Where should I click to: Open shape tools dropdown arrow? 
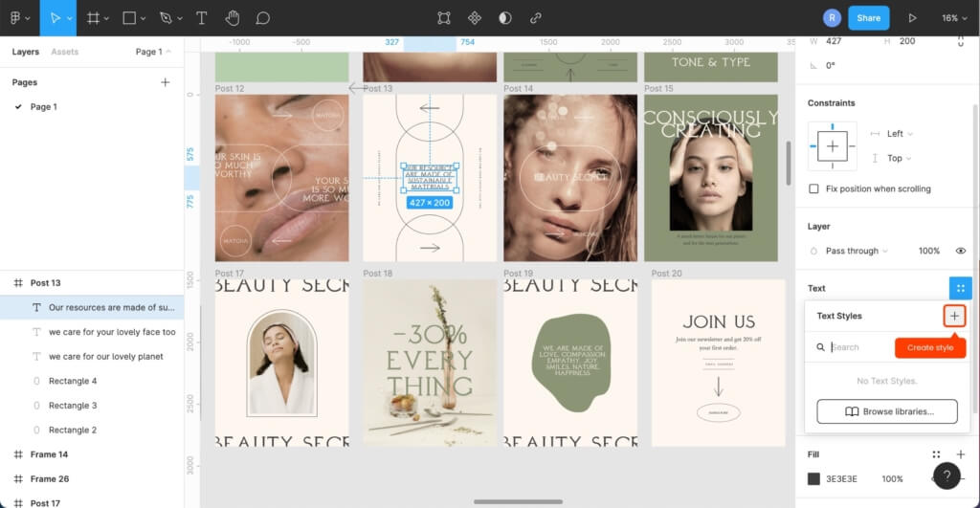coord(144,19)
